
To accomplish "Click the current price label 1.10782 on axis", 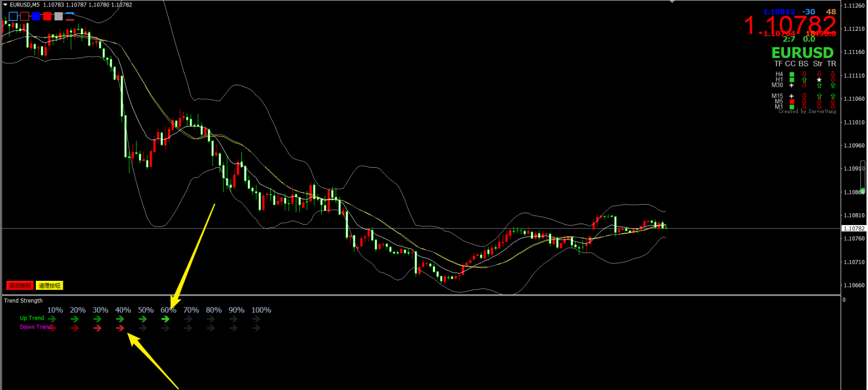I will click(x=854, y=228).
